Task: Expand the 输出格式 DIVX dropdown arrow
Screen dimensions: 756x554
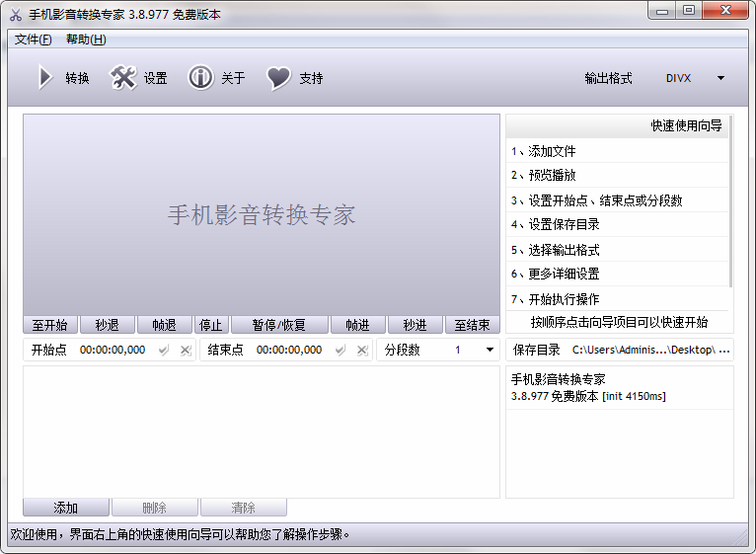Action: click(720, 78)
